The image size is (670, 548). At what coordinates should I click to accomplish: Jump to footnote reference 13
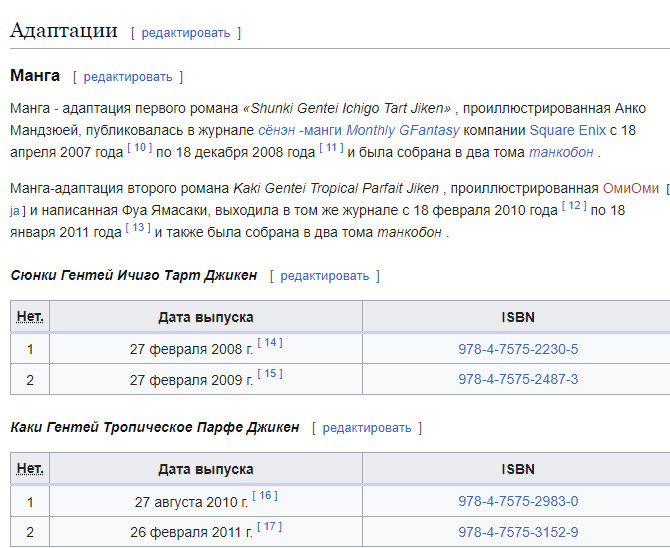[139, 228]
